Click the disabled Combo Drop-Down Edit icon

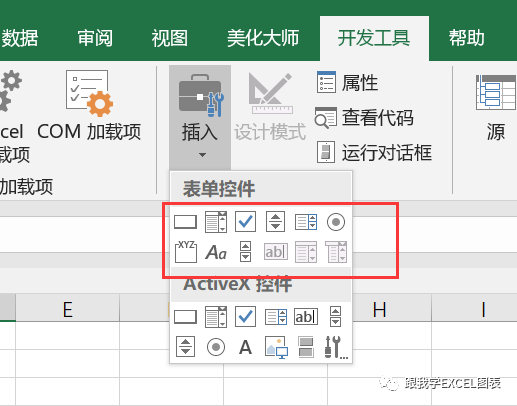tap(336, 252)
